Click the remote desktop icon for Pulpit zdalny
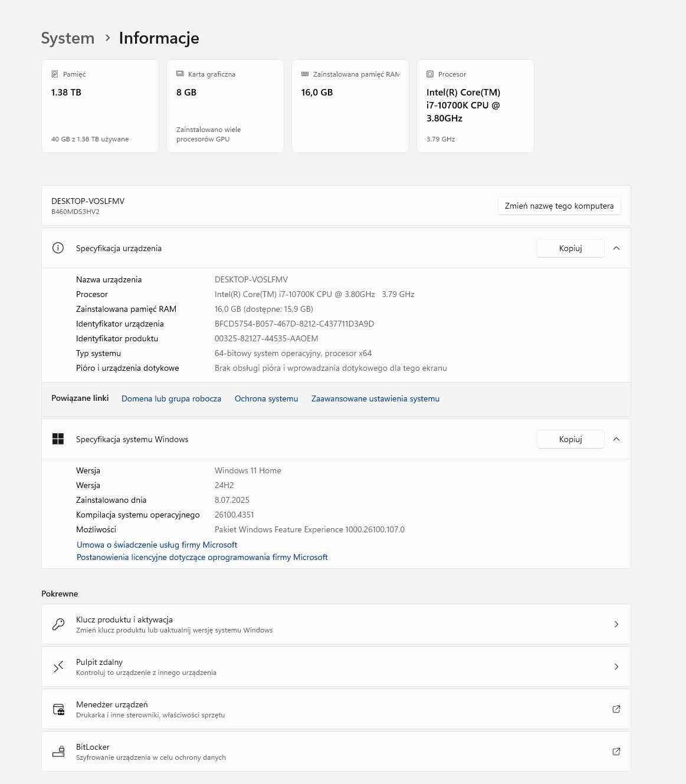 pos(58,667)
